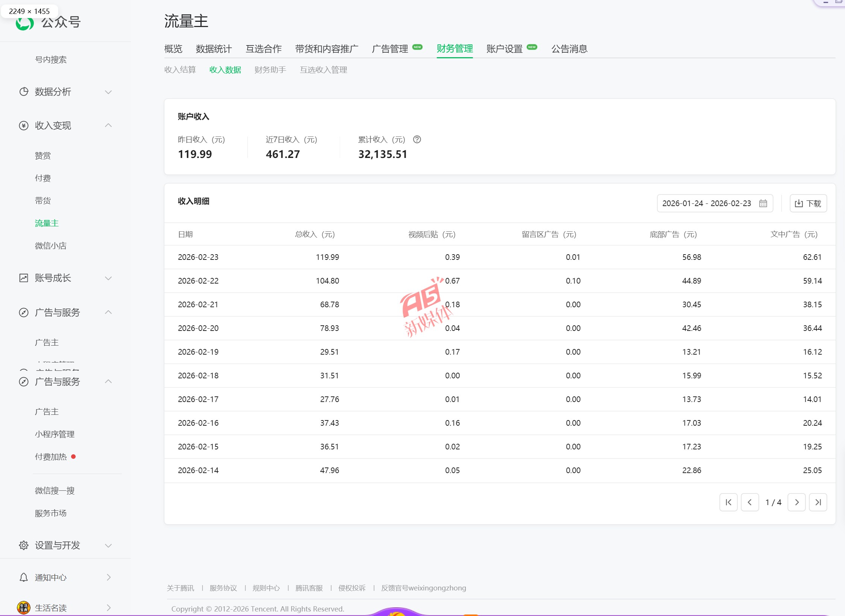Viewport: 845px width, 616px height.
Task: Go to the previous page arrow
Action: (x=749, y=502)
